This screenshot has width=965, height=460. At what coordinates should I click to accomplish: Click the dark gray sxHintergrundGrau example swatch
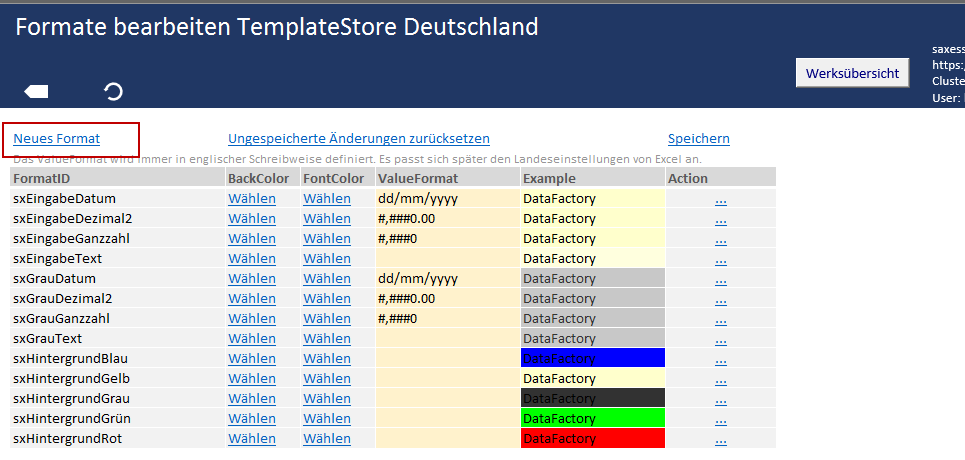pyautogui.click(x=593, y=398)
